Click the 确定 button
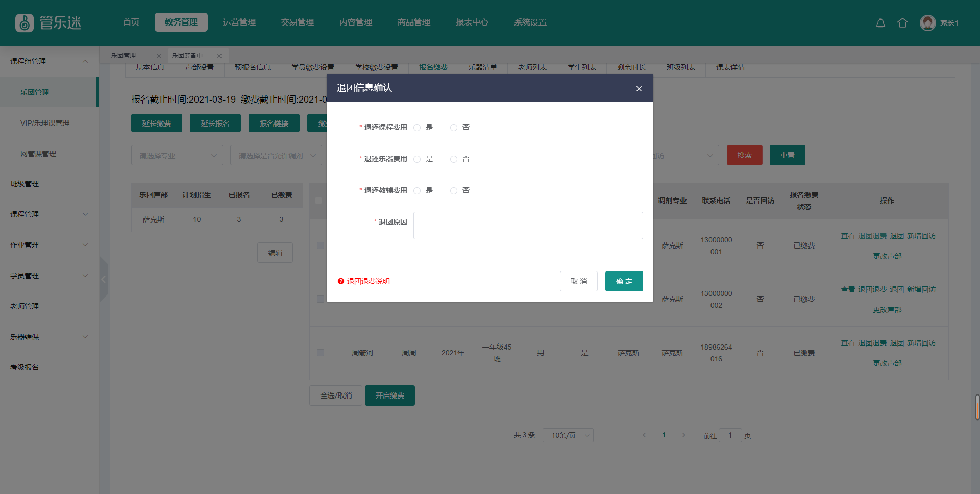Image resolution: width=980 pixels, height=494 pixels. pos(624,281)
